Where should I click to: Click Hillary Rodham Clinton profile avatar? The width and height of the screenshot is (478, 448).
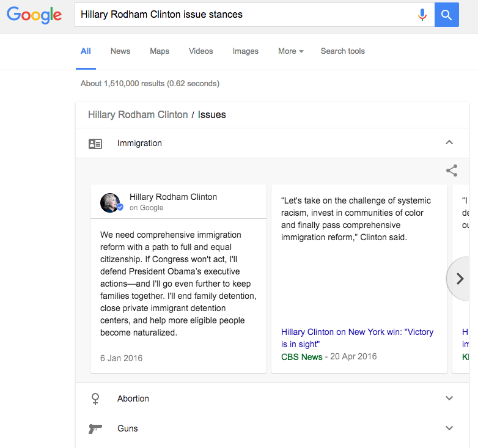pos(110,203)
